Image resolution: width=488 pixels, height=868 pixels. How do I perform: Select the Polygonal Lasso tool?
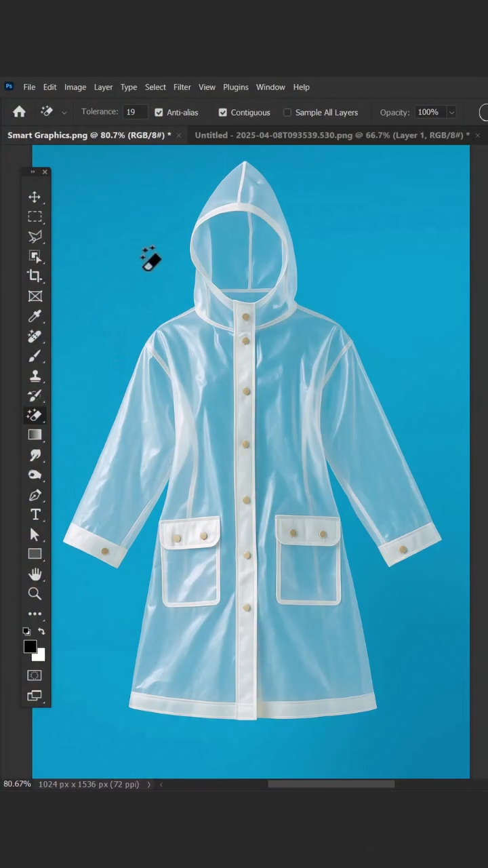(x=35, y=237)
